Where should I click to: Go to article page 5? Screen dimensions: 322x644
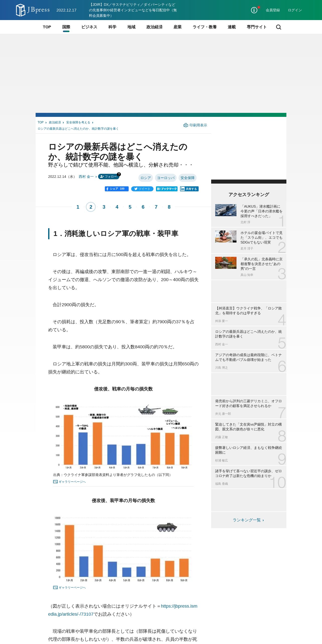click(x=130, y=207)
